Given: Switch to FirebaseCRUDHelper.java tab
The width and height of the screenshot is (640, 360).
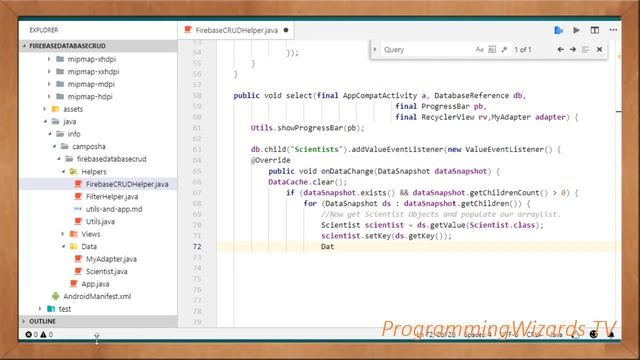Looking at the screenshot, I should coord(236,30).
